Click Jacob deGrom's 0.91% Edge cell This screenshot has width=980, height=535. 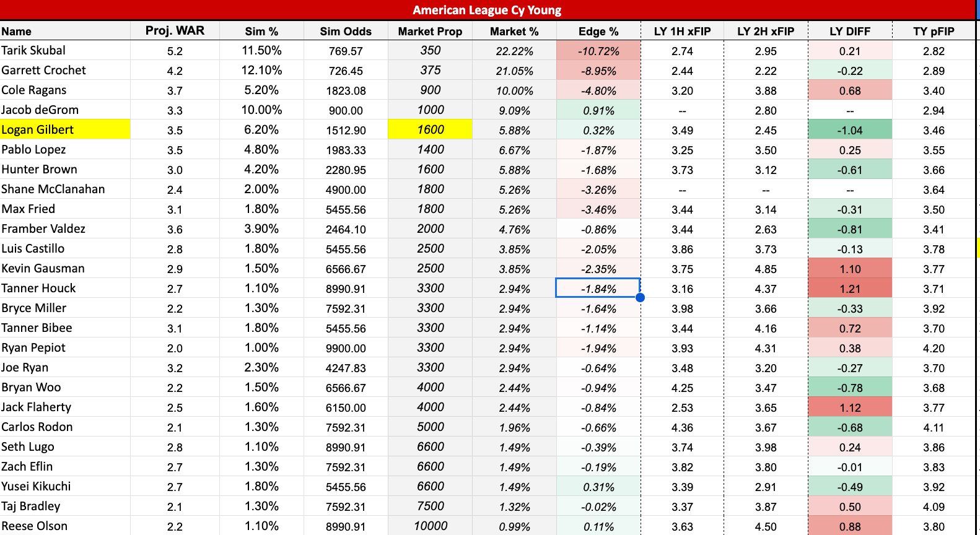click(598, 110)
